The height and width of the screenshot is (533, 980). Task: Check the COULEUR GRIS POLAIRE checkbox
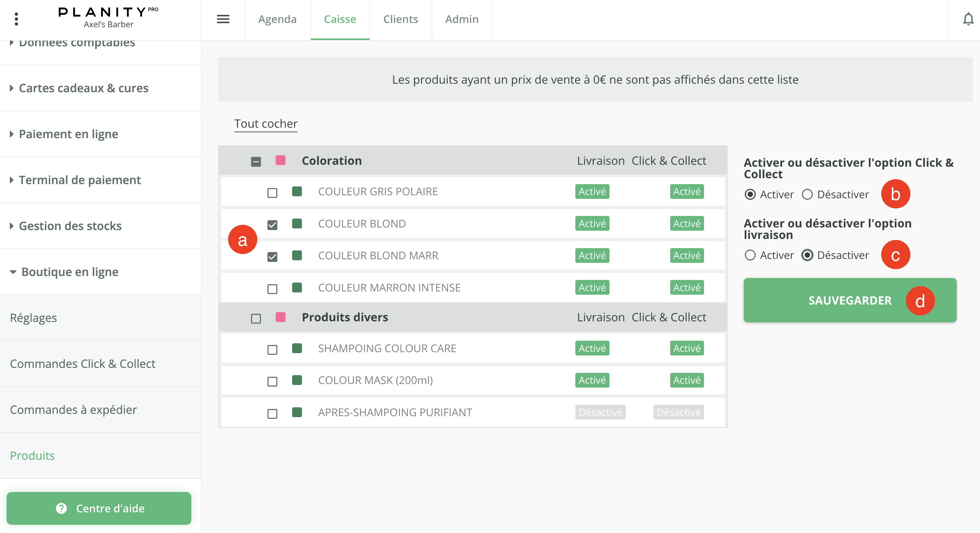tap(272, 193)
